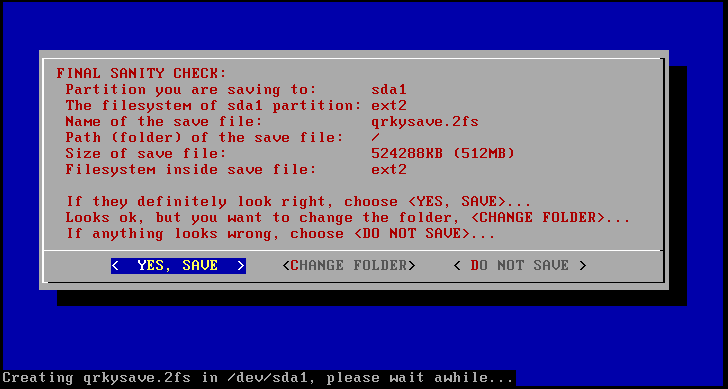Screen dimensions: 728x389
Task: Click the 'Name of the save file:' label
Action: point(164,122)
